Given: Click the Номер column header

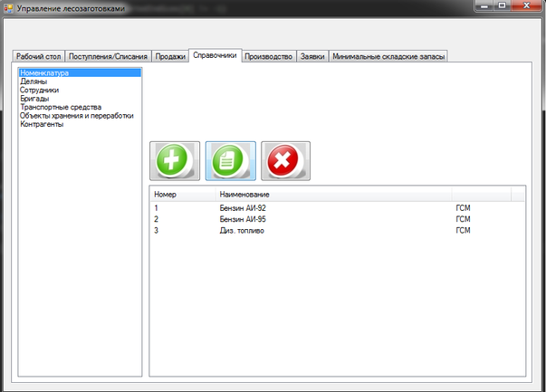Looking at the screenshot, I should coord(183,195).
